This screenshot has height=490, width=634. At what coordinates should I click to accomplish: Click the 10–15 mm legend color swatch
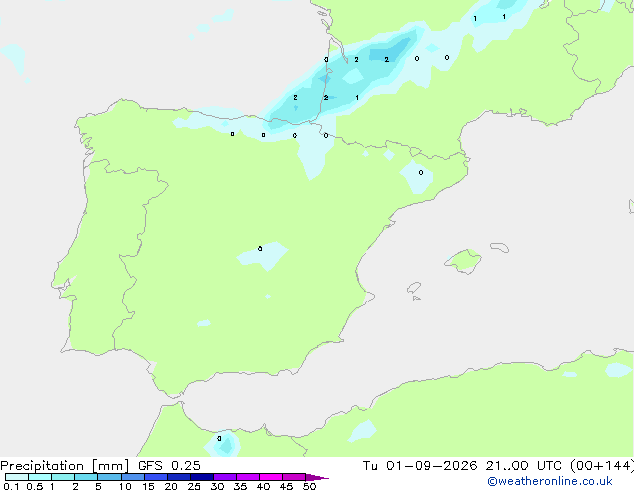coord(133,477)
